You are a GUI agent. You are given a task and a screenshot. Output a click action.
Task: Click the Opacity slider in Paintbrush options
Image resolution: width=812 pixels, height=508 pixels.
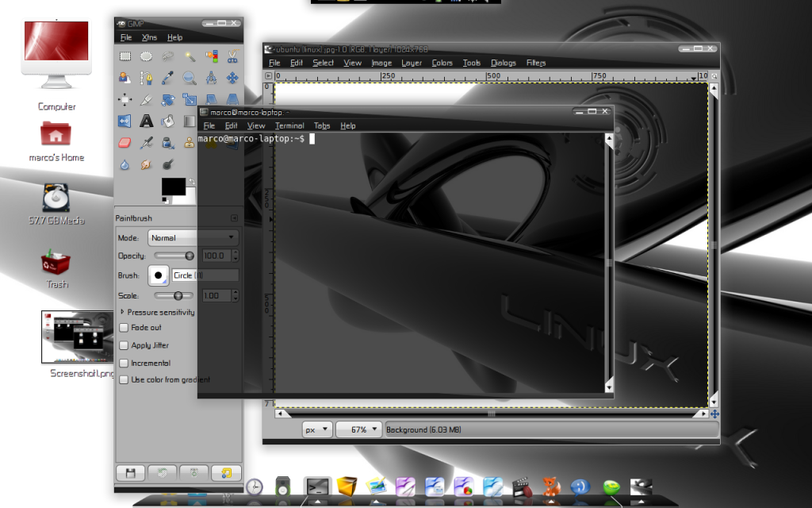[174, 256]
